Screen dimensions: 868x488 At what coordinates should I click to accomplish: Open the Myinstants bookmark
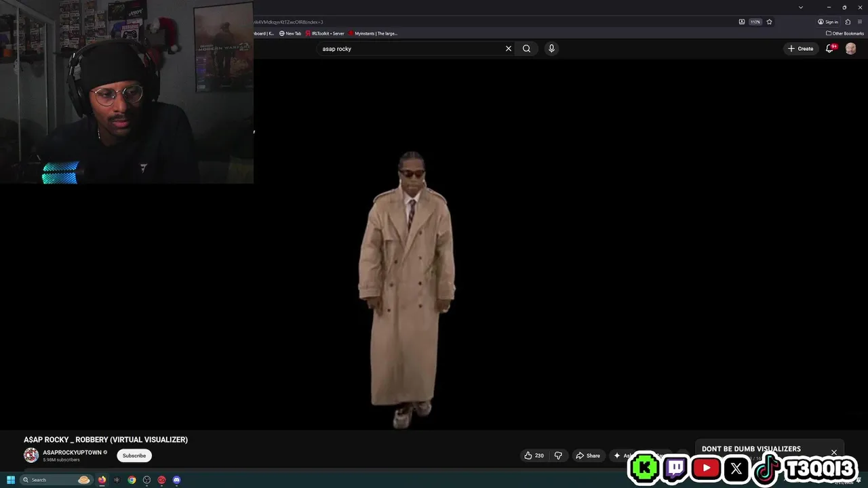373,33
